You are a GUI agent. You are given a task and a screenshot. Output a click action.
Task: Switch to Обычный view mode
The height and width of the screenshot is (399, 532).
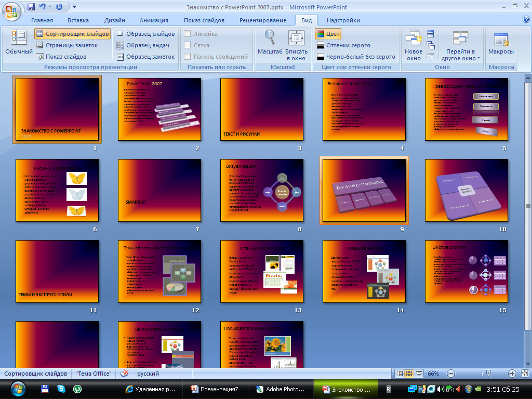19,44
